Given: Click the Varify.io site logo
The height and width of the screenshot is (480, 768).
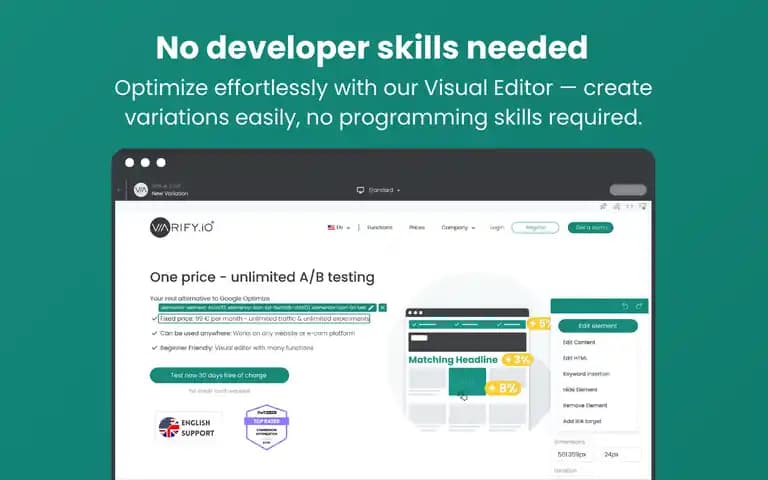Looking at the screenshot, I should pos(182,227).
